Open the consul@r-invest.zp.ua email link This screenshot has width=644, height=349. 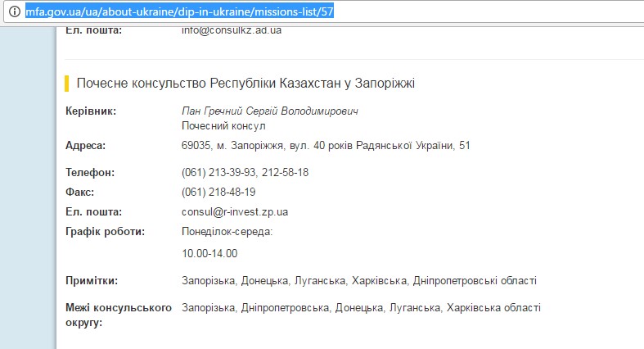coord(234,211)
